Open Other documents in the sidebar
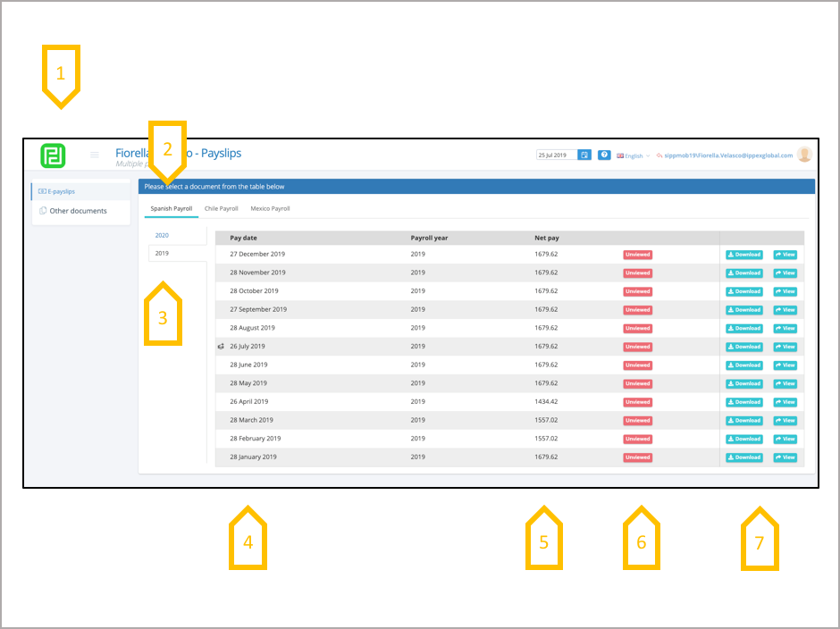 (77, 211)
